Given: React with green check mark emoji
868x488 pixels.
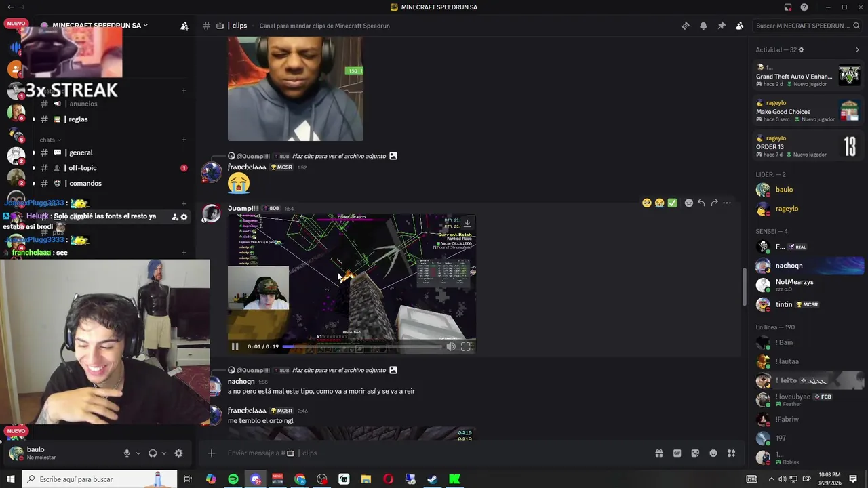Looking at the screenshot, I should (x=672, y=203).
